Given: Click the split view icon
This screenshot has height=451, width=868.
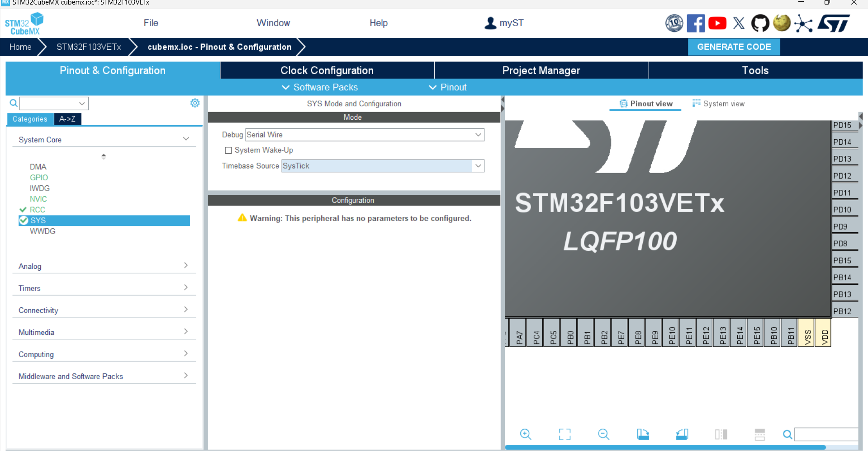Looking at the screenshot, I should [721, 434].
